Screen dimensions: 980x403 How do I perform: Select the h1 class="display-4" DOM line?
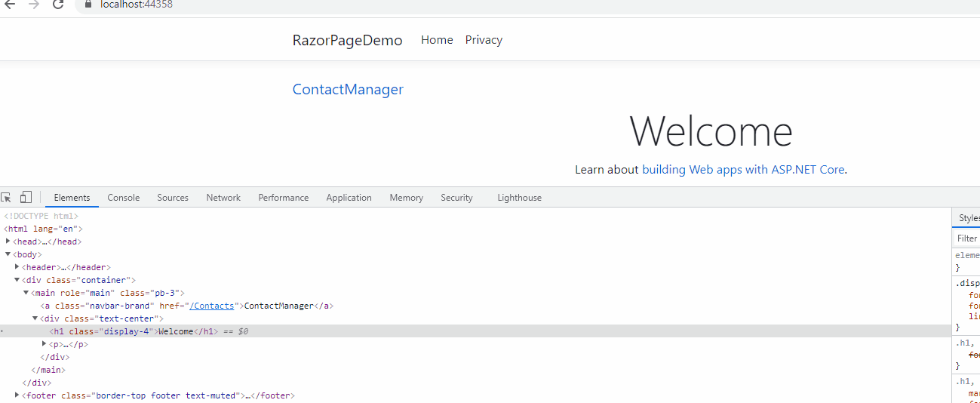(x=475, y=331)
